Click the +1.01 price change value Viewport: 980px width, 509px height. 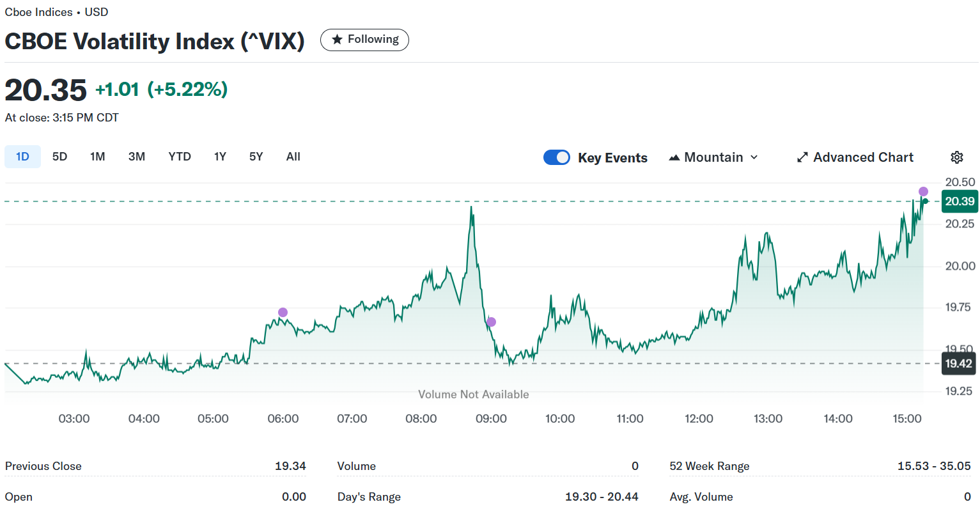(x=118, y=90)
